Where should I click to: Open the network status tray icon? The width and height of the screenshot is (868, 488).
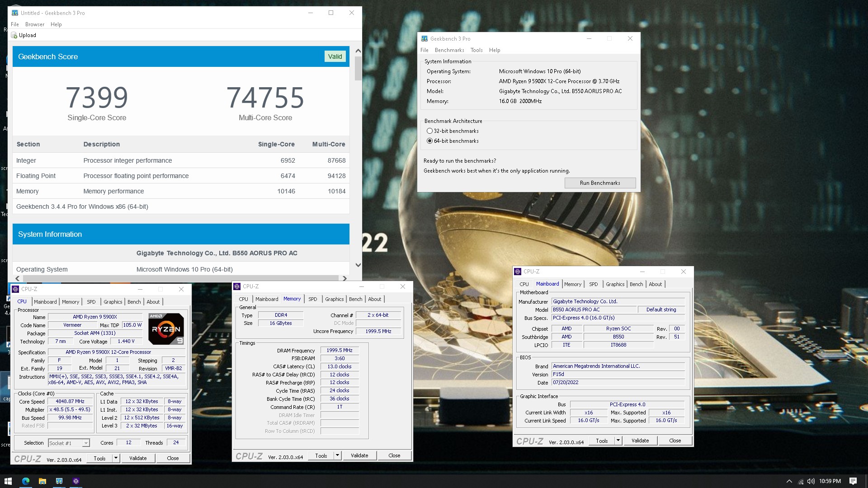click(x=801, y=481)
